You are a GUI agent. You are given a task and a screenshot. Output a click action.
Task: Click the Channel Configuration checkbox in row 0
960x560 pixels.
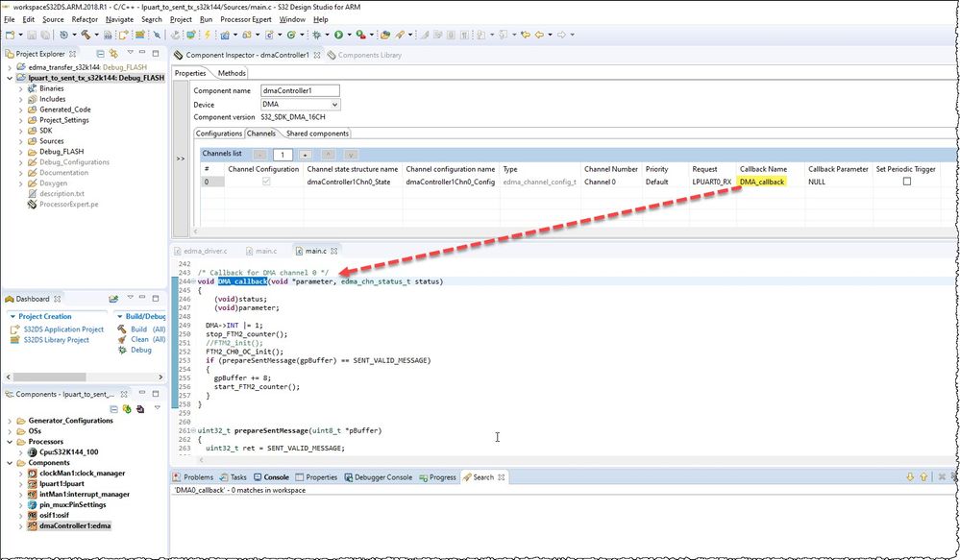tap(266, 182)
